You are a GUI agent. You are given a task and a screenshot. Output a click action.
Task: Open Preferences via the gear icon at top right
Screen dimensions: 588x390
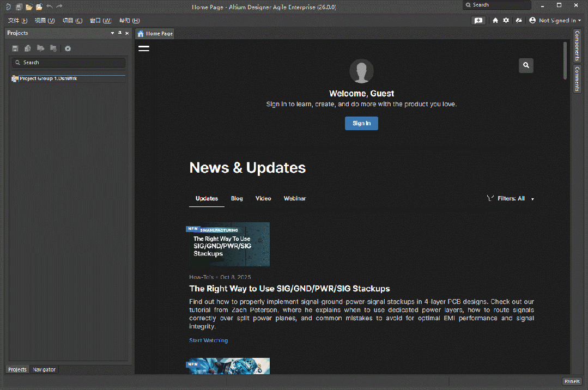pos(506,20)
